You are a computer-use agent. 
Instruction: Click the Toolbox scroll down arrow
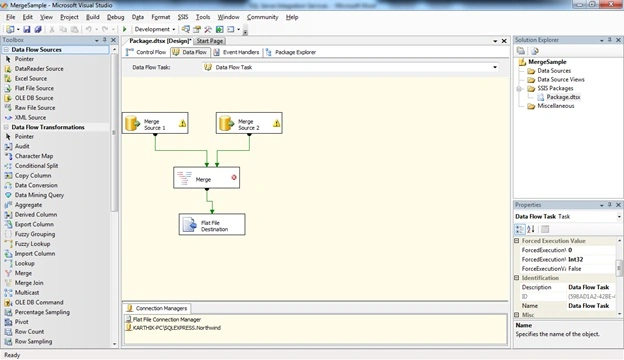click(x=115, y=344)
